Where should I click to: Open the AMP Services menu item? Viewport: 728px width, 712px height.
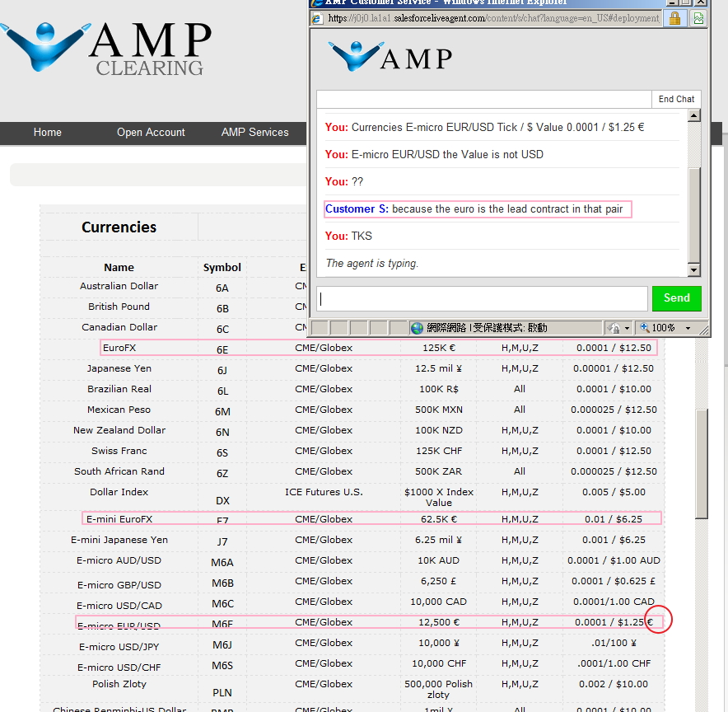[x=255, y=133]
